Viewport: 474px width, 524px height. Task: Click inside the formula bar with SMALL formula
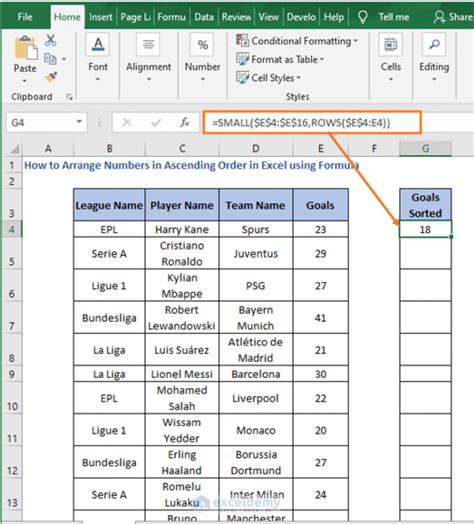(312, 123)
